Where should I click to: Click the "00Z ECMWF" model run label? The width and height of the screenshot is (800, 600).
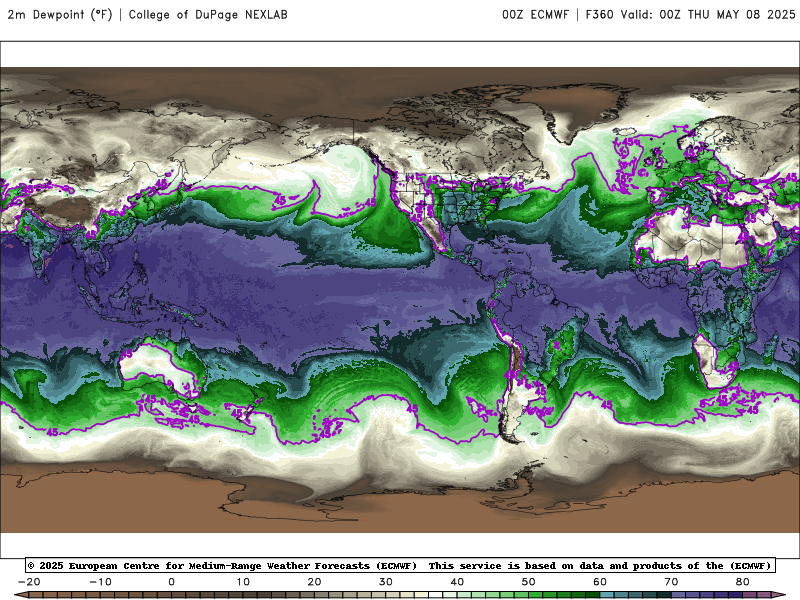(x=535, y=15)
